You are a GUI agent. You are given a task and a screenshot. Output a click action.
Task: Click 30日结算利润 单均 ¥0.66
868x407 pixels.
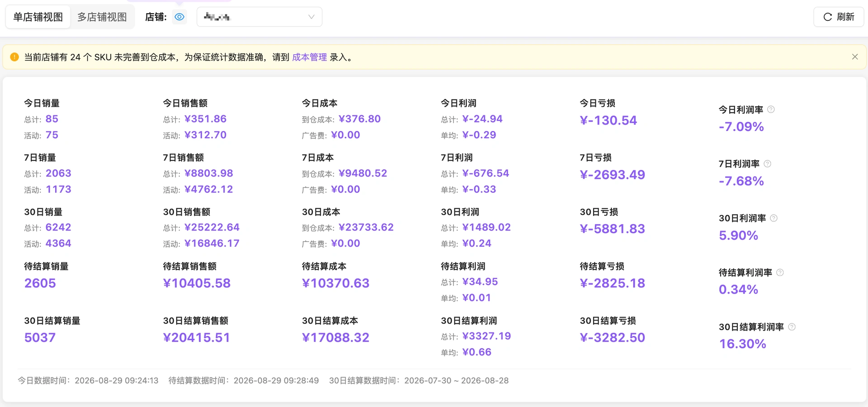477,352
